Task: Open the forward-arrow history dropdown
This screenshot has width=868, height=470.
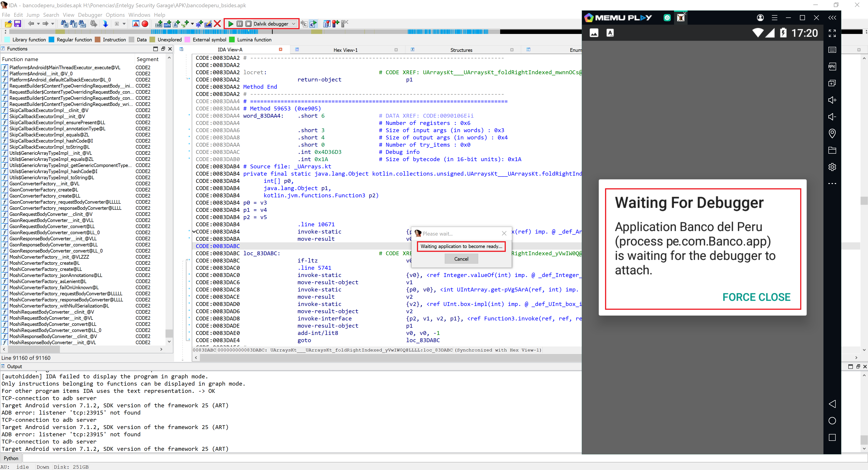Action: pyautogui.click(x=53, y=24)
